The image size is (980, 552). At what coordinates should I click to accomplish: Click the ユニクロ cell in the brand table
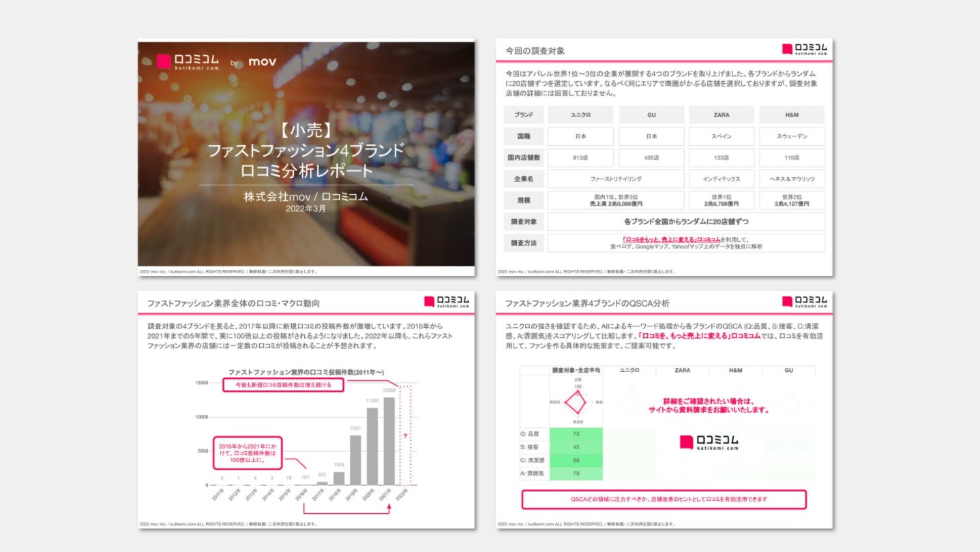click(580, 114)
